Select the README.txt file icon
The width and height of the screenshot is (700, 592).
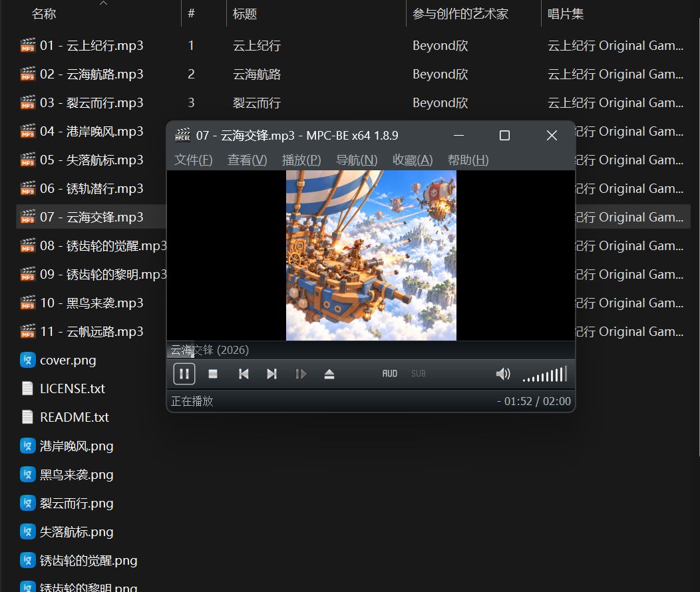point(28,417)
